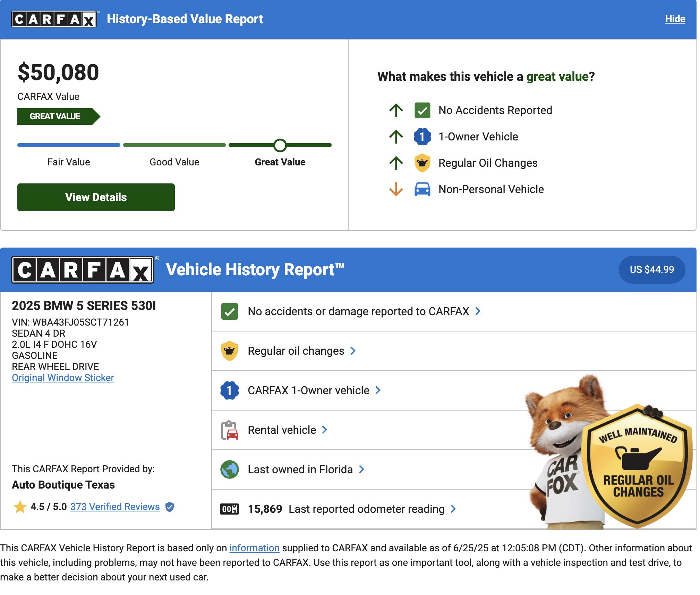Click green up arrow next to 1-Owner Vehicle
Image resolution: width=700 pixels, height=595 pixels.
click(396, 137)
